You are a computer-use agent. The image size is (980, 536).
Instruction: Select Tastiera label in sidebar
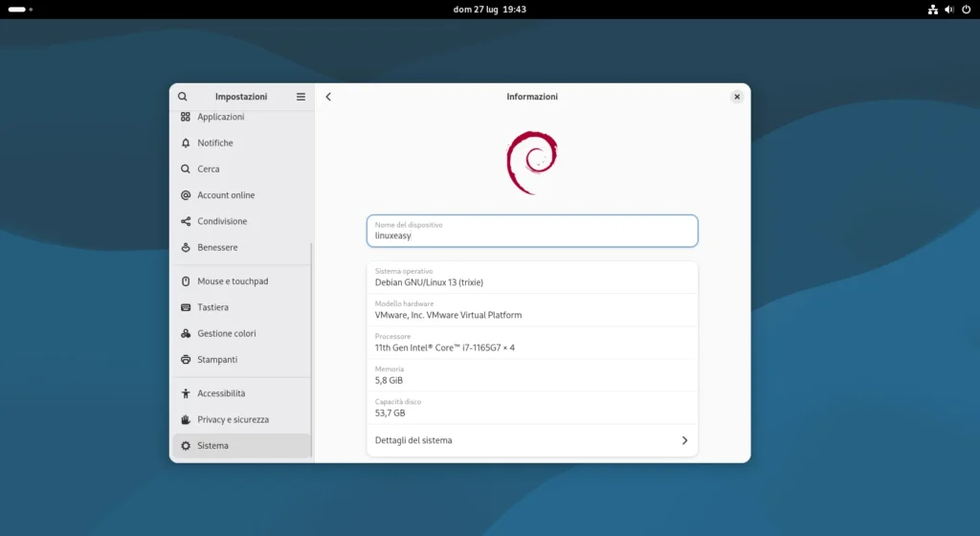tap(213, 307)
